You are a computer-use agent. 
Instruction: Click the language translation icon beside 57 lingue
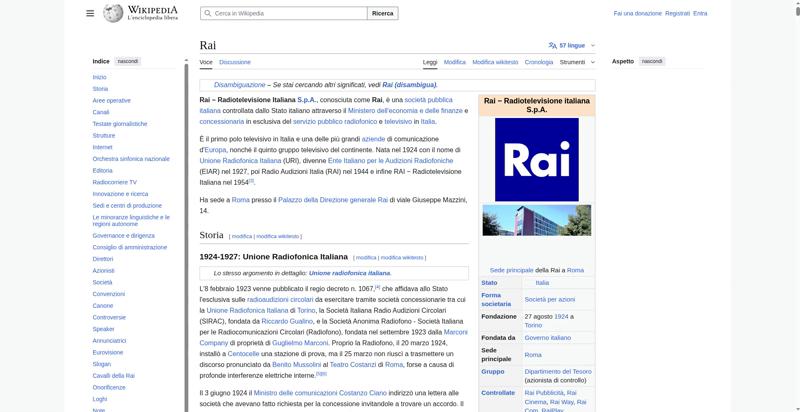(553, 46)
